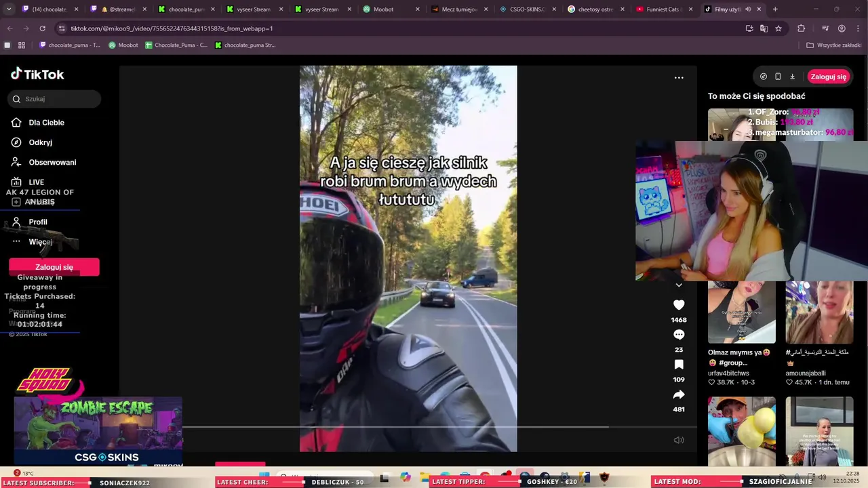
Task: Open the browser profile avatar icon
Action: pos(842,28)
